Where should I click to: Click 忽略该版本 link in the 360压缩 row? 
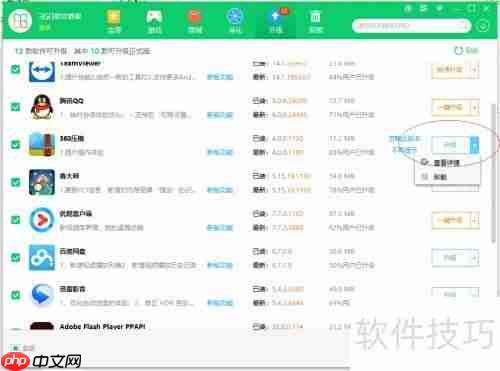point(404,138)
